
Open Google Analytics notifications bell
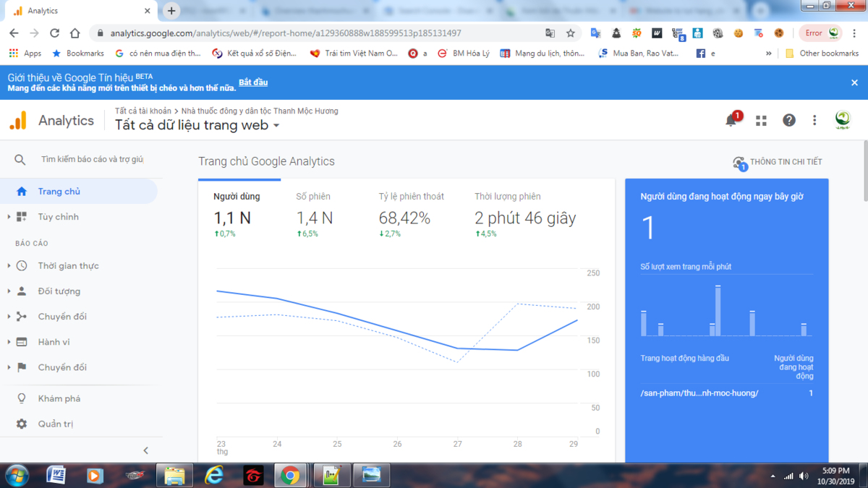pos(731,120)
